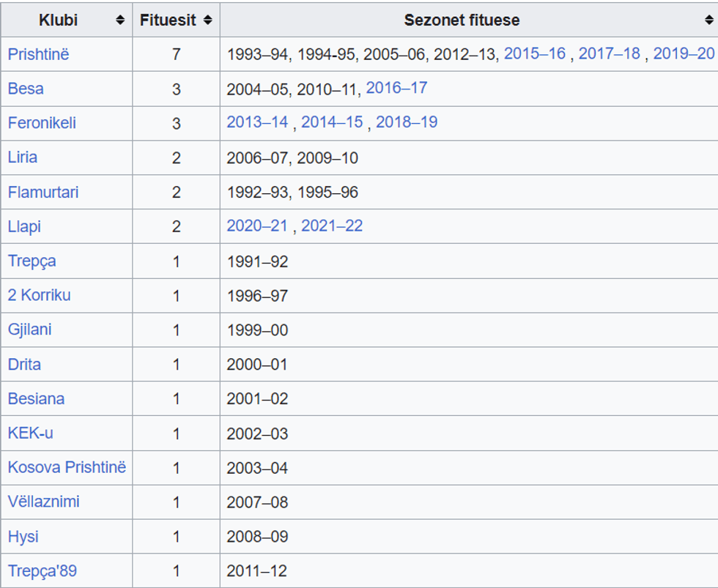Click the Fituesit column sort arrows
The height and width of the screenshot is (588, 718).
coord(208,21)
